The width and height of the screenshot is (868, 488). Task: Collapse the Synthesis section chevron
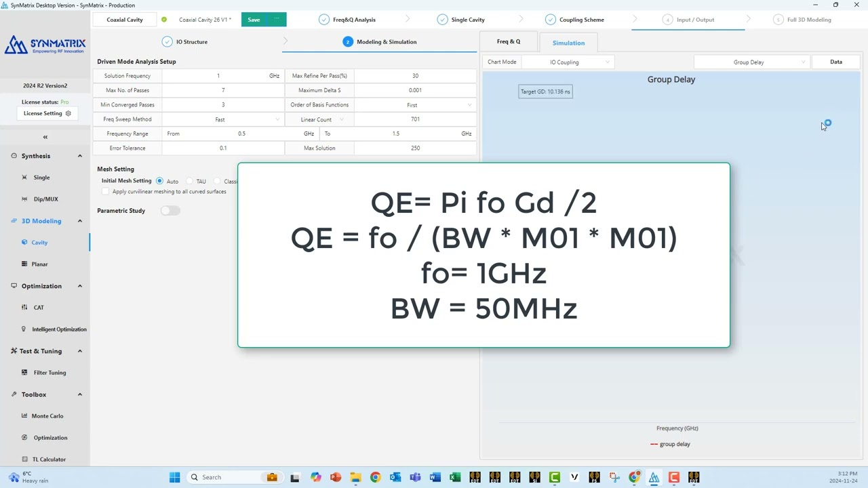tap(79, 156)
